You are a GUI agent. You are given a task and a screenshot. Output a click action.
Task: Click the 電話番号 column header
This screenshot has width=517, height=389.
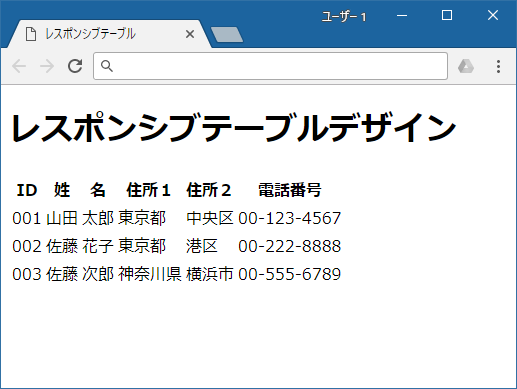pyautogui.click(x=290, y=190)
